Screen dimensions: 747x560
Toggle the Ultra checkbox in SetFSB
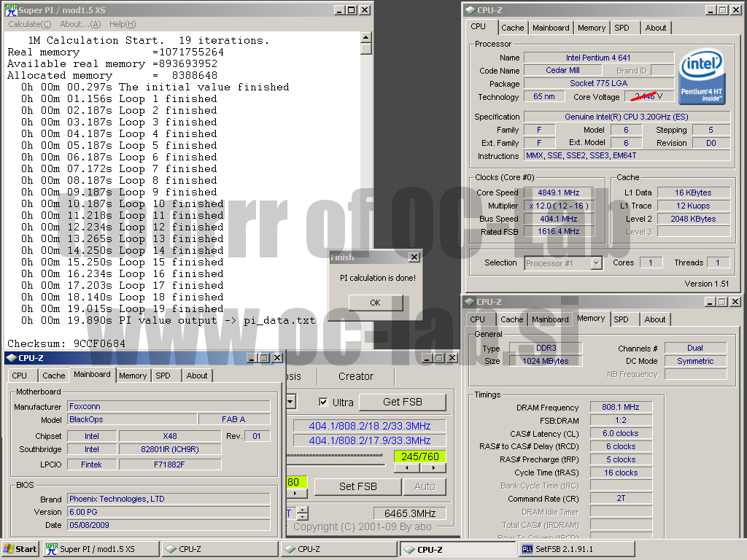[323, 402]
